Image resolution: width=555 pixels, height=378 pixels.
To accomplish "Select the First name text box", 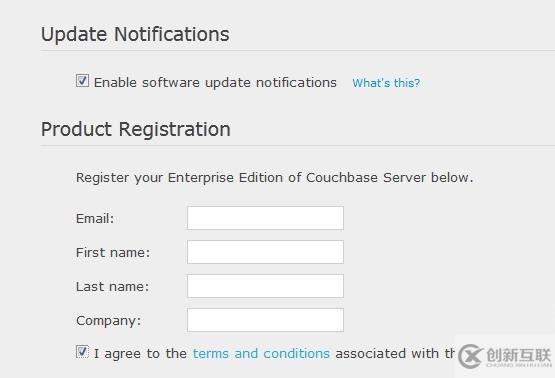I will click(x=265, y=252).
